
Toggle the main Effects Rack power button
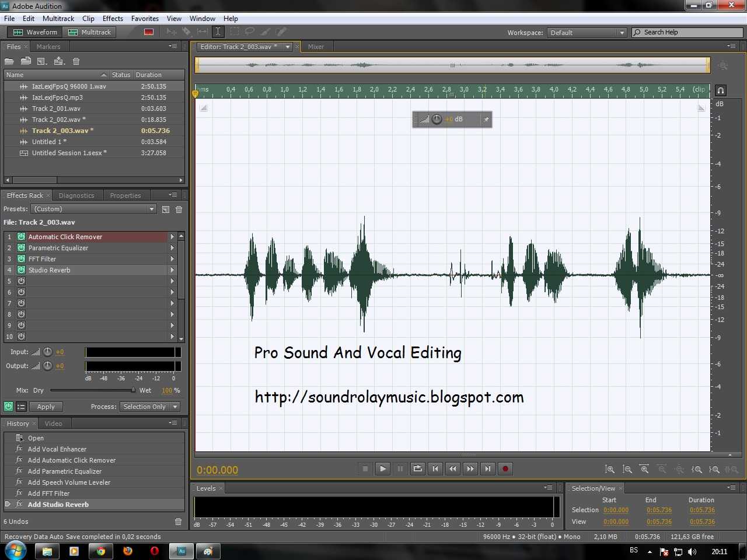coord(9,407)
